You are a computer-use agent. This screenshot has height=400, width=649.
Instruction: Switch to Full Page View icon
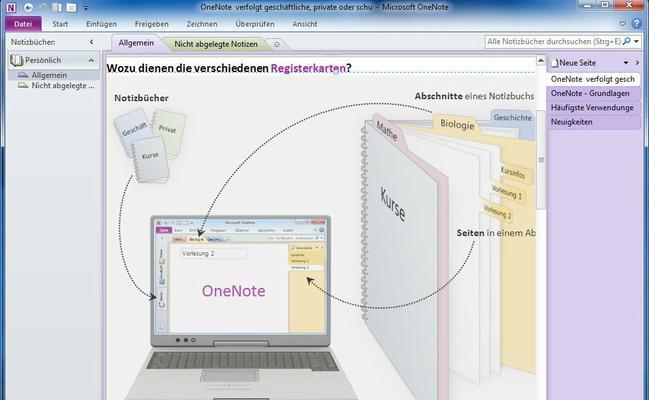tap(71, 7)
